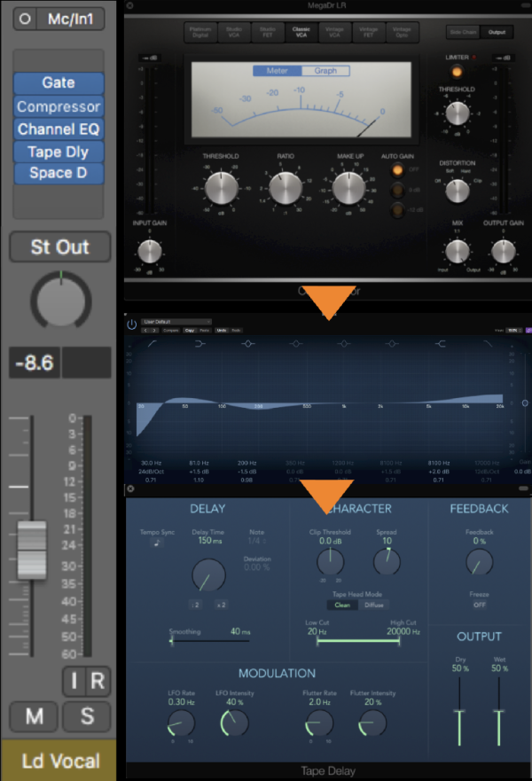The image size is (532, 781).
Task: Toggle the 200 Hz parametric band icon
Action: [x=248, y=344]
